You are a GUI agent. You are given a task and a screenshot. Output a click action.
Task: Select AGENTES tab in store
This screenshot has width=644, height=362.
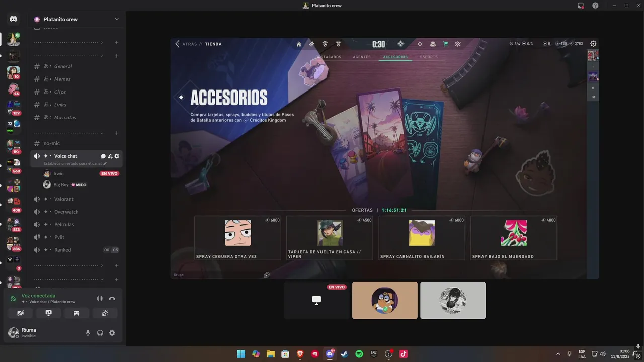coord(362,57)
